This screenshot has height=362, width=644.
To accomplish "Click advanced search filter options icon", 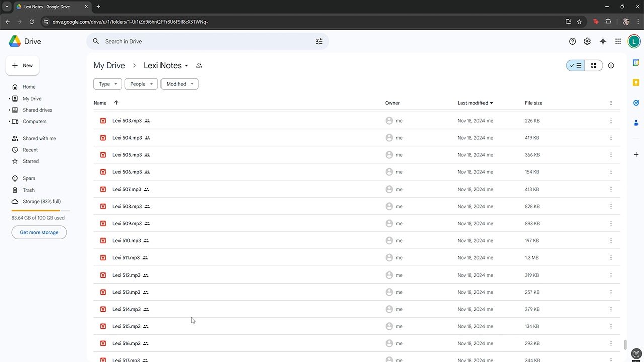I will [x=319, y=41].
